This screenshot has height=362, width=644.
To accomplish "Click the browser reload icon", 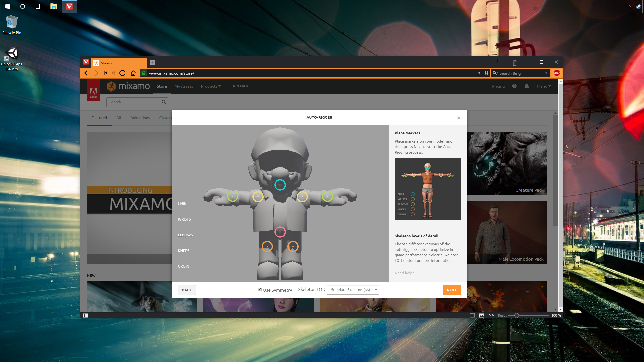I will [122, 73].
